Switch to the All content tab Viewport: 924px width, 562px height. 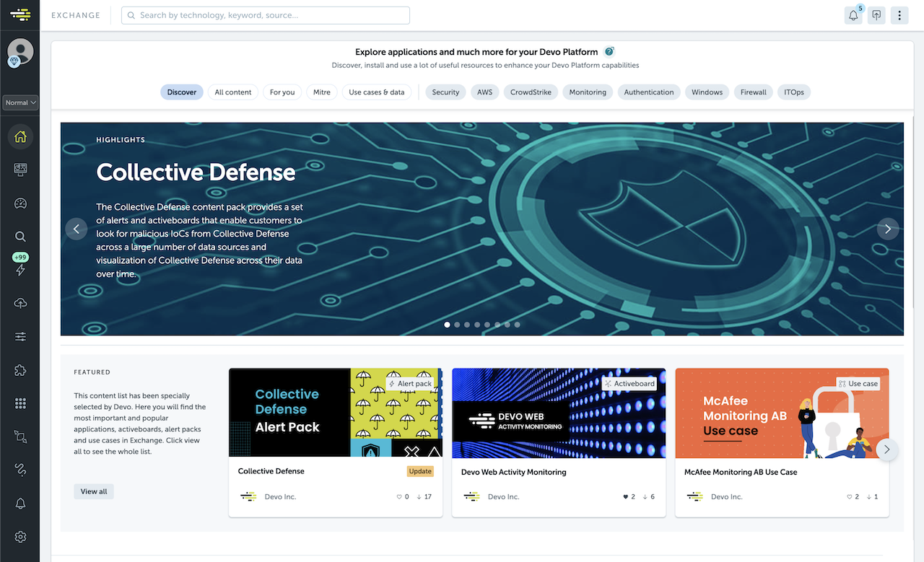[233, 92]
